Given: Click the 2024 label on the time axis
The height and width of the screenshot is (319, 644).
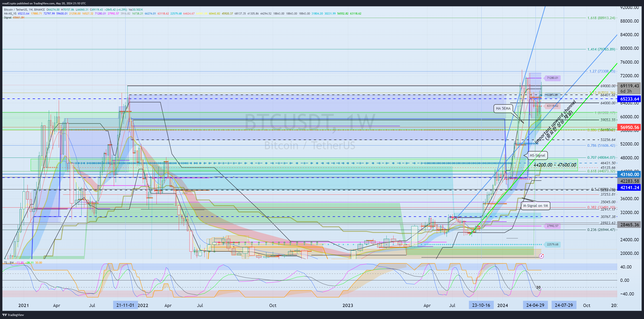Looking at the screenshot, I should point(503,305).
